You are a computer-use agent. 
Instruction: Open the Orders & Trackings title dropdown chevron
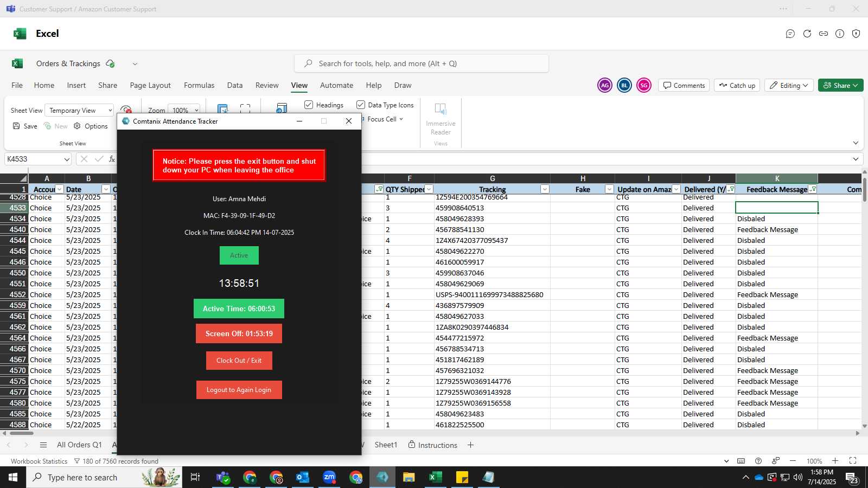pyautogui.click(x=135, y=64)
